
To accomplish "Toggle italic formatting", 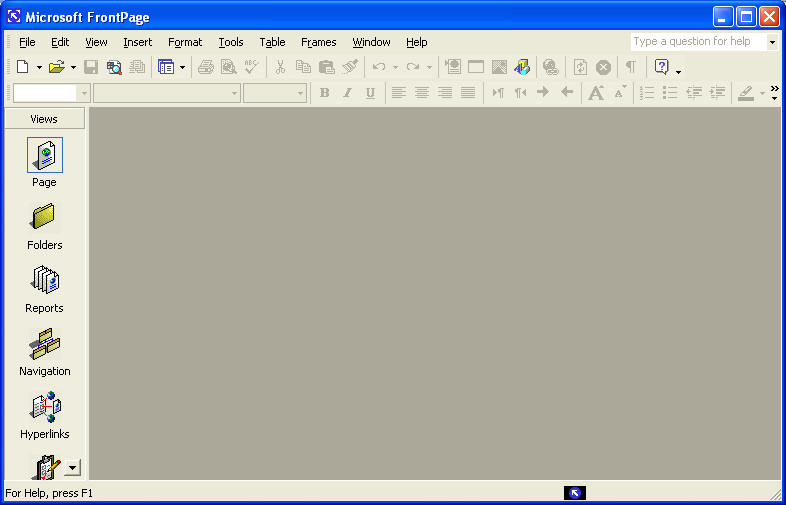I will pyautogui.click(x=347, y=93).
